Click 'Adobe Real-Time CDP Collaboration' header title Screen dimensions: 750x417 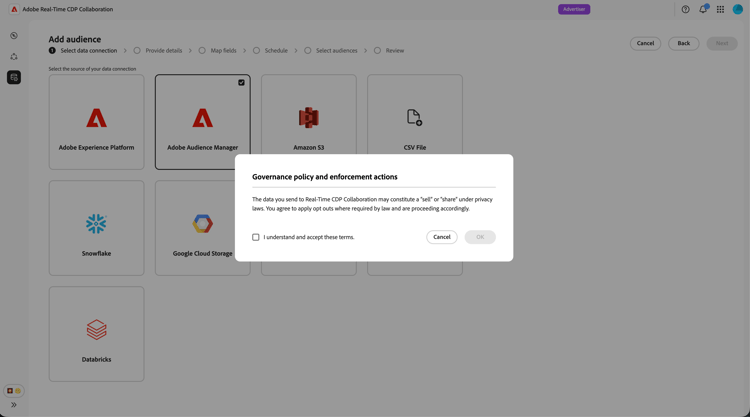pos(68,9)
